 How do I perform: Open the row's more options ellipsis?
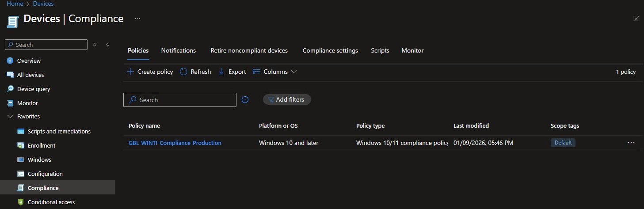point(631,143)
